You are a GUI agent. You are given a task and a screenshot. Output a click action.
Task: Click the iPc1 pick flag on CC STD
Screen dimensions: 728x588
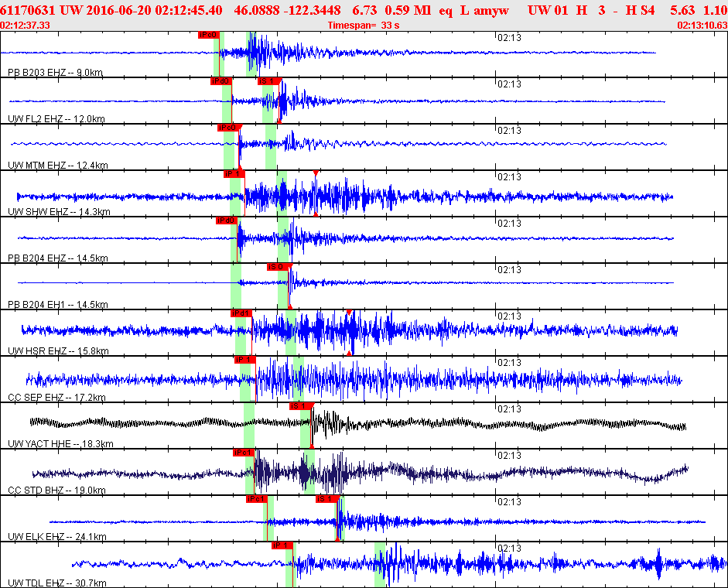coord(243,453)
